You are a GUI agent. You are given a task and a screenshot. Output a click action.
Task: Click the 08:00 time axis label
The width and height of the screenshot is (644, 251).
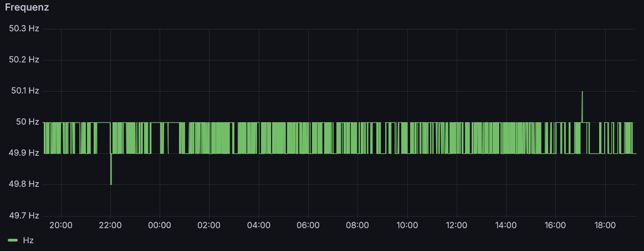point(357,225)
